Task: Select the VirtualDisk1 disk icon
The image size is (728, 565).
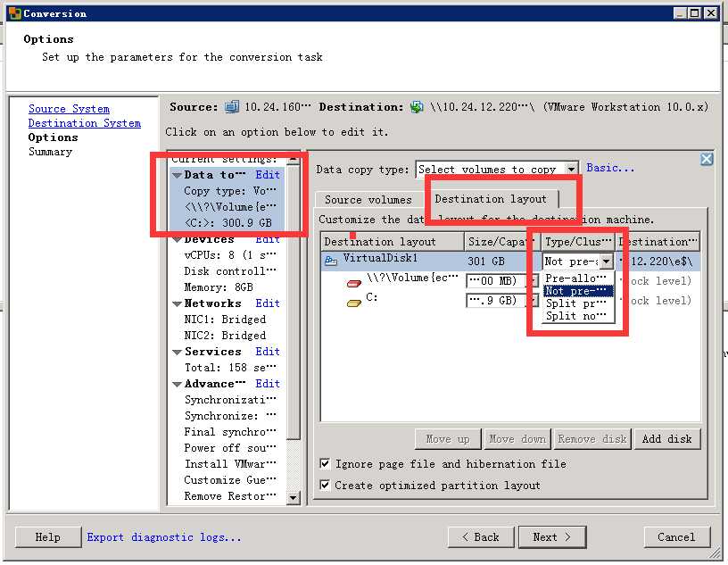Action: click(331, 261)
